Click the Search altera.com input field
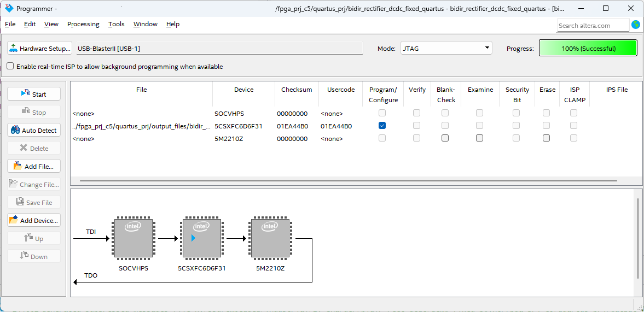Screen dimensions: 644x312 (x=593, y=25)
